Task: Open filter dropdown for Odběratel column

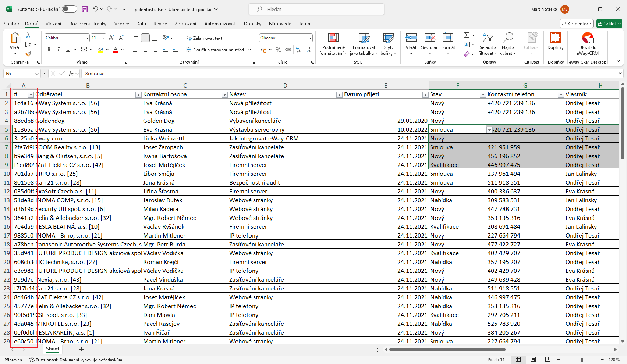Action: point(138,95)
